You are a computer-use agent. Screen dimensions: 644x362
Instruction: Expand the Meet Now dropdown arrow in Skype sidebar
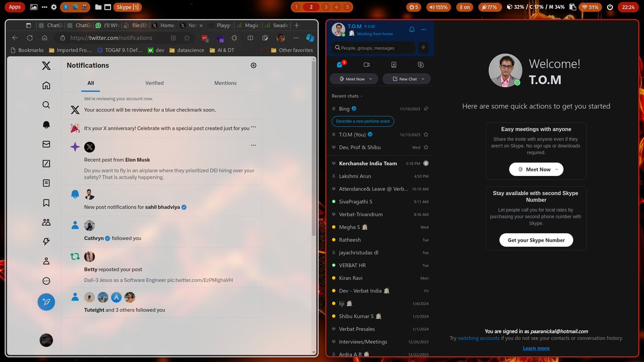coord(370,79)
